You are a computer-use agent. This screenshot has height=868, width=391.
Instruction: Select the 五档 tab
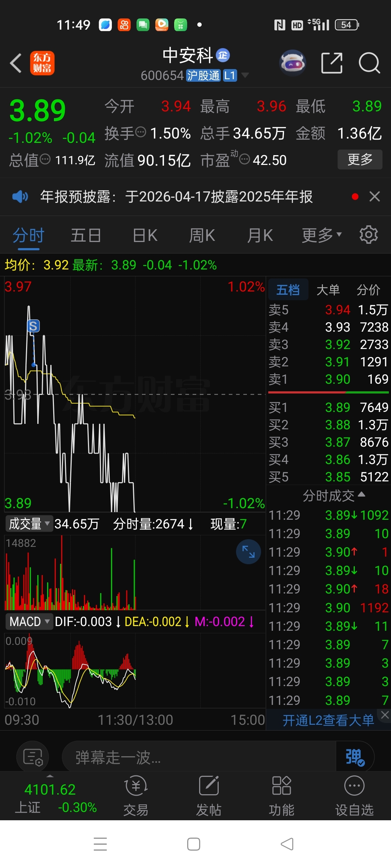288,290
